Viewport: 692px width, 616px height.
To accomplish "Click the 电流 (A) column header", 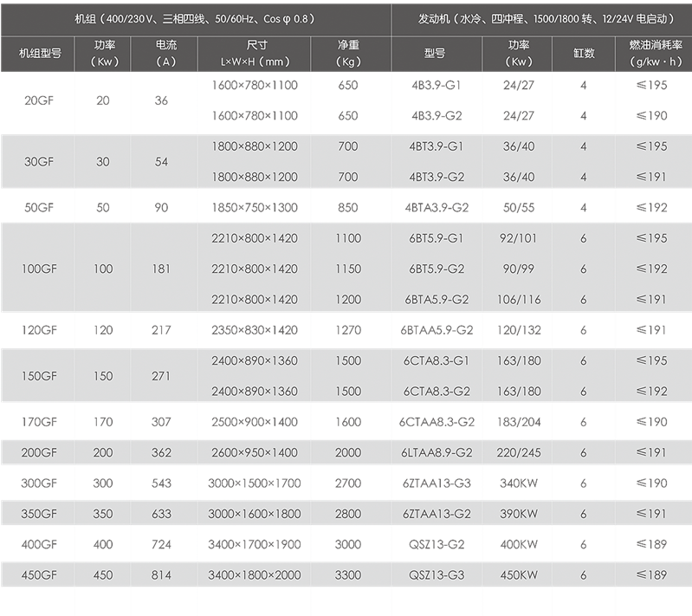I will (166, 54).
